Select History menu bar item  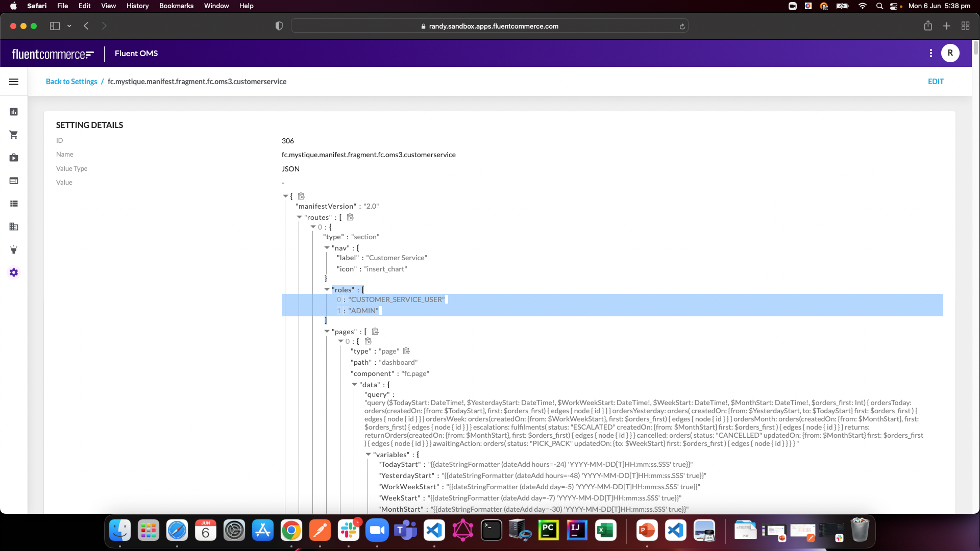point(137,6)
